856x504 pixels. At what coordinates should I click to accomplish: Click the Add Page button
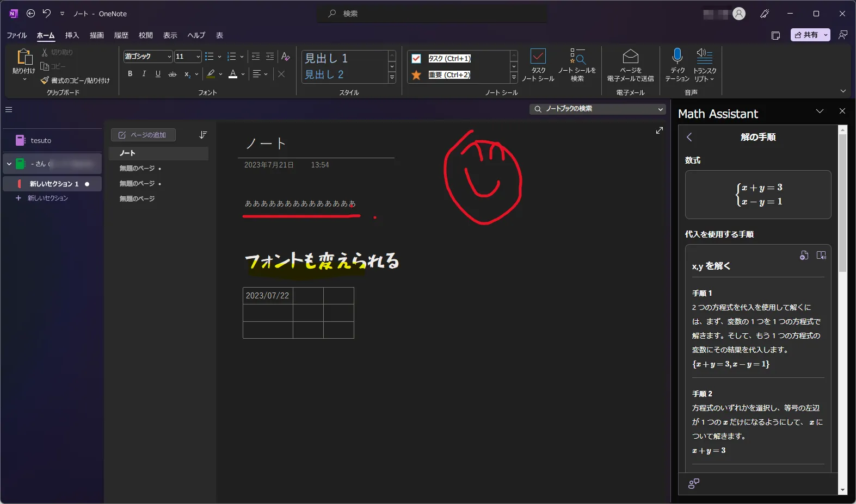pos(143,135)
